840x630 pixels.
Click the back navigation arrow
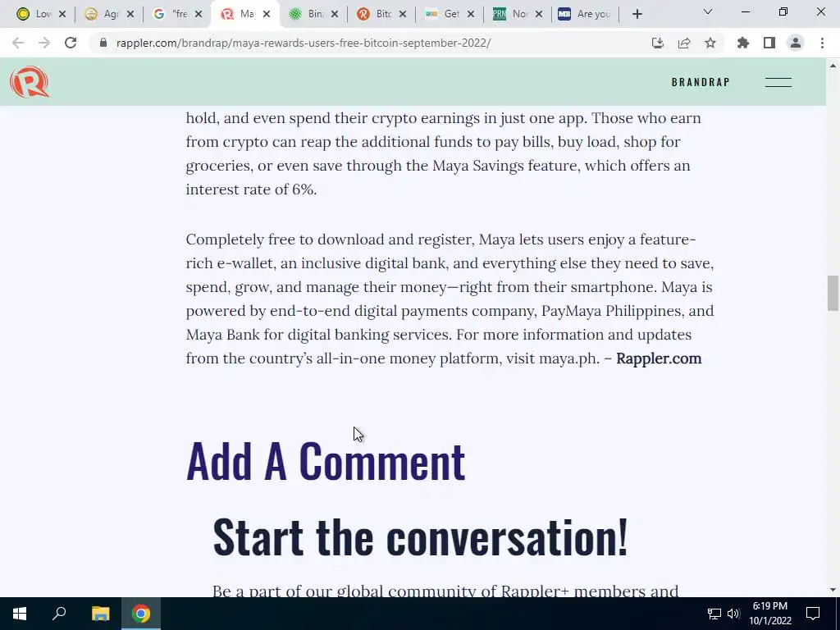(x=18, y=43)
